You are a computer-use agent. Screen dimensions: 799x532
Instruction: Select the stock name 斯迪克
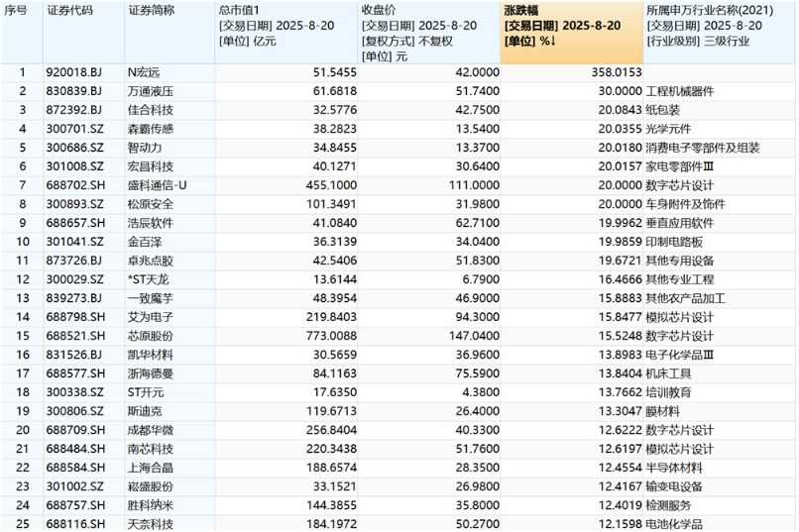[x=145, y=411]
